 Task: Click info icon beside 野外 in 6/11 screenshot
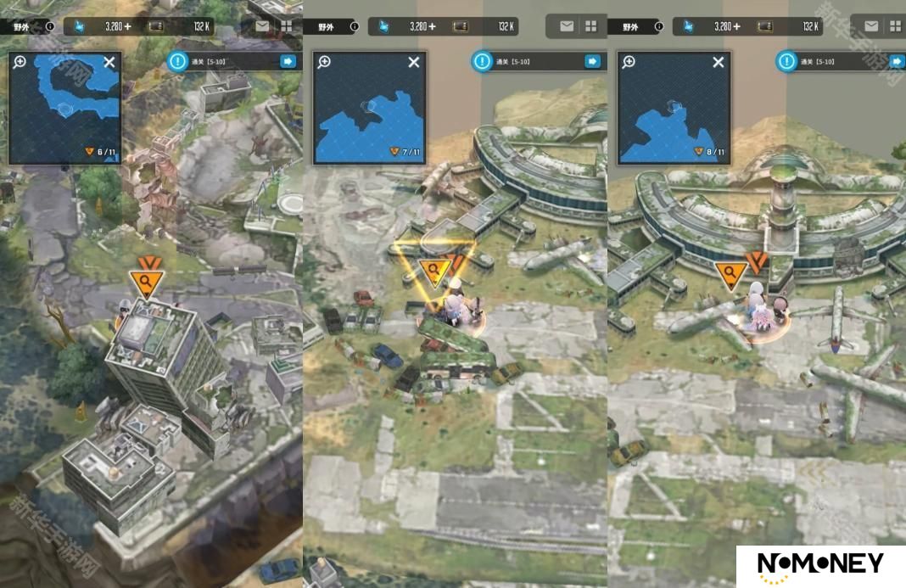(50, 26)
